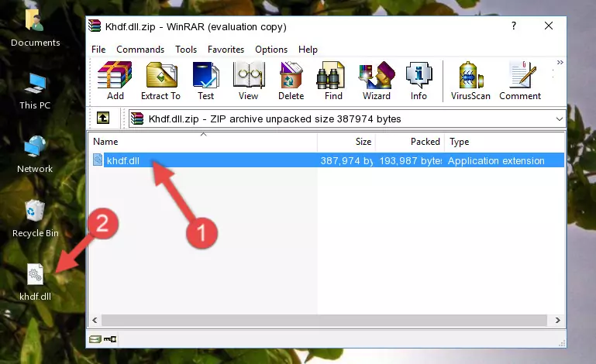596x364 pixels.
Task: Open the Comment tool
Action: 520,81
